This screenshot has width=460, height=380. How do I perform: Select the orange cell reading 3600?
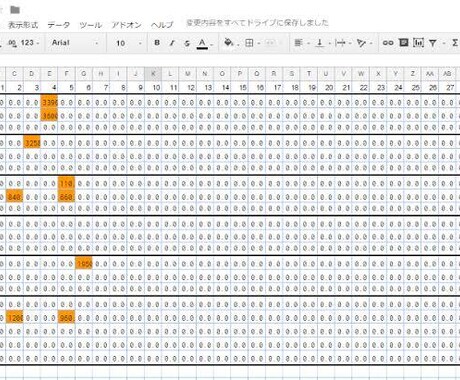tap(49, 116)
